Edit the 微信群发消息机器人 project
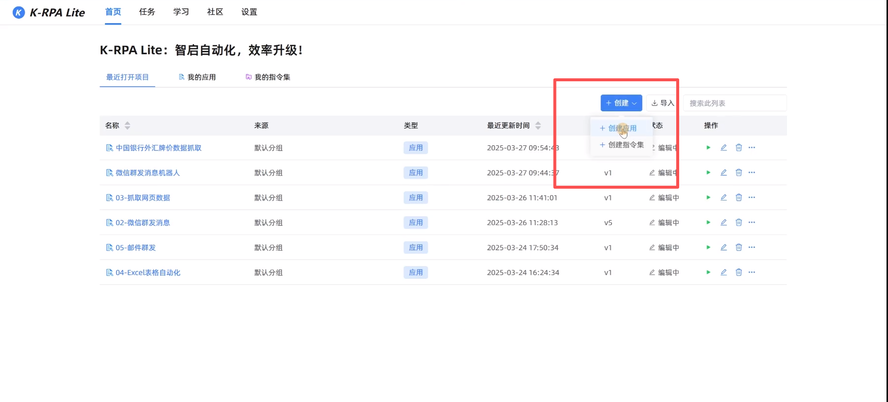Viewport: 888px width, 402px height. pyautogui.click(x=724, y=173)
